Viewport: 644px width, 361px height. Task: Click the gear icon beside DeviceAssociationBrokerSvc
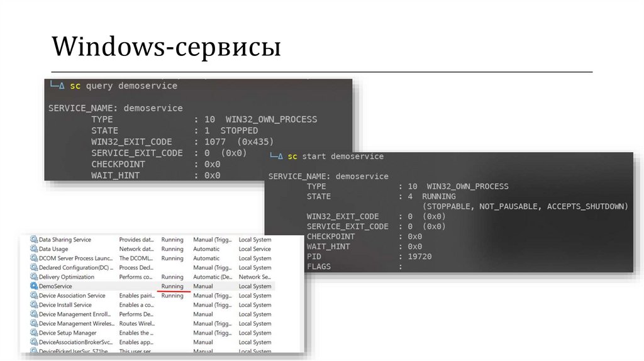pyautogui.click(x=34, y=342)
